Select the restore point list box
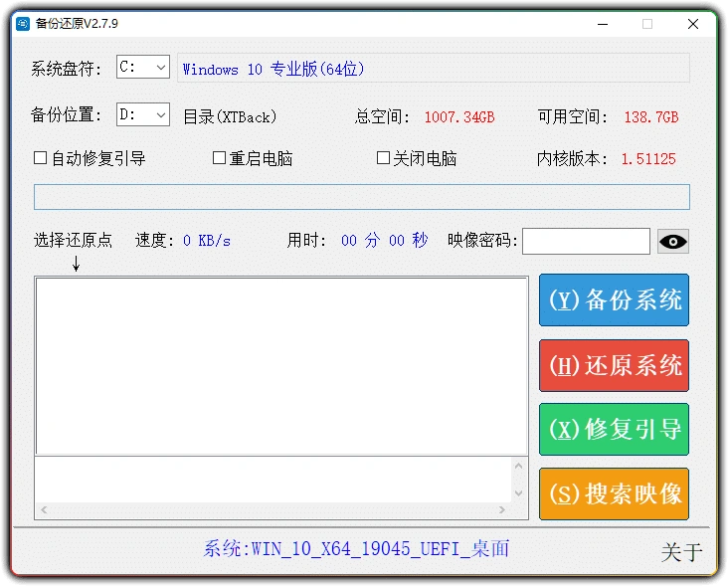 tap(281, 366)
